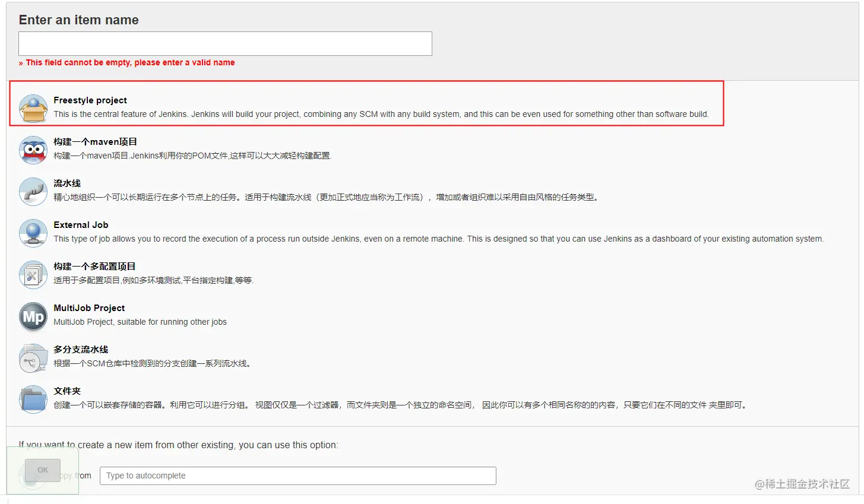Image resolution: width=864 pixels, height=504 pixels.
Task: Click the Folder (文件夹) icon
Action: [x=33, y=400]
